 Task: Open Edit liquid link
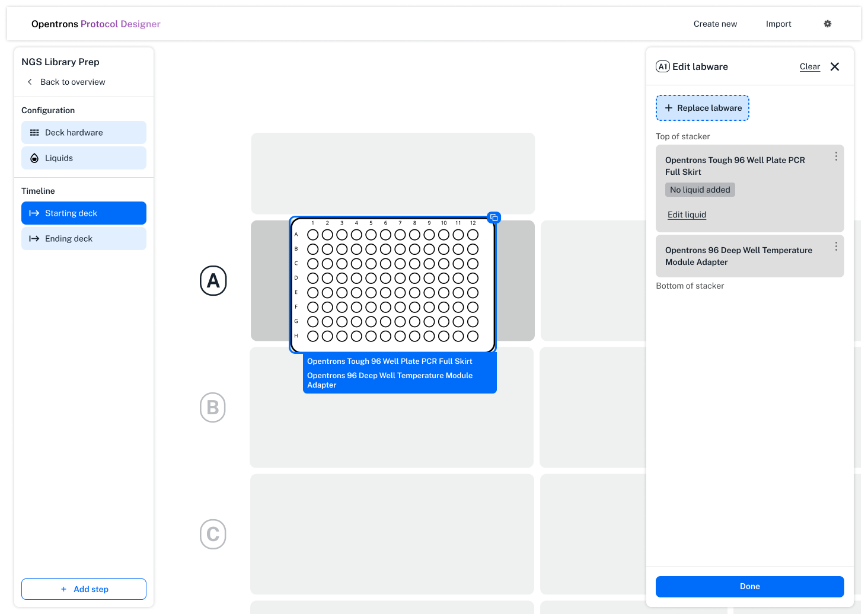point(687,215)
